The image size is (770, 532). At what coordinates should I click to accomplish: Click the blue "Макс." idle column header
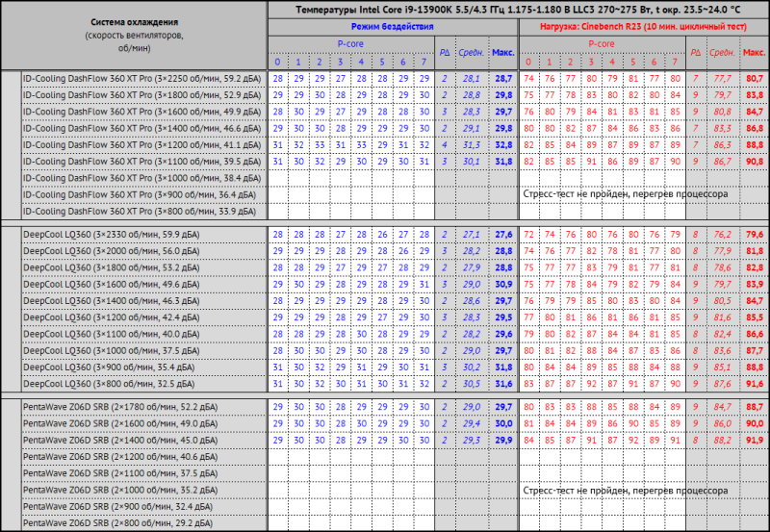502,53
